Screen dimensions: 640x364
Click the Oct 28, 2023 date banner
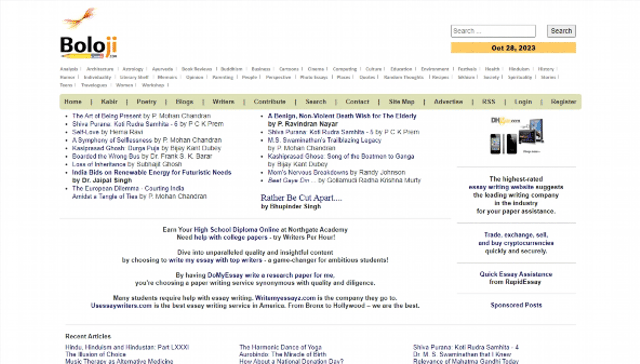tap(513, 48)
